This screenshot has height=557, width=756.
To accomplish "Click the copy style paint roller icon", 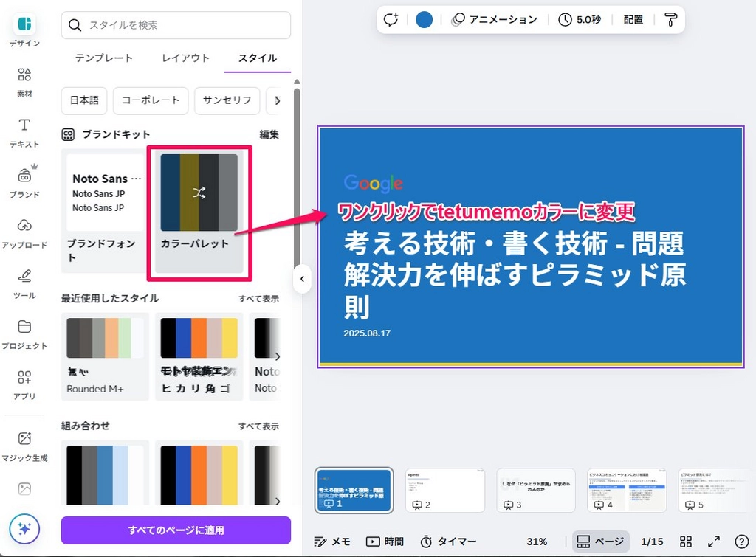I will point(670,20).
